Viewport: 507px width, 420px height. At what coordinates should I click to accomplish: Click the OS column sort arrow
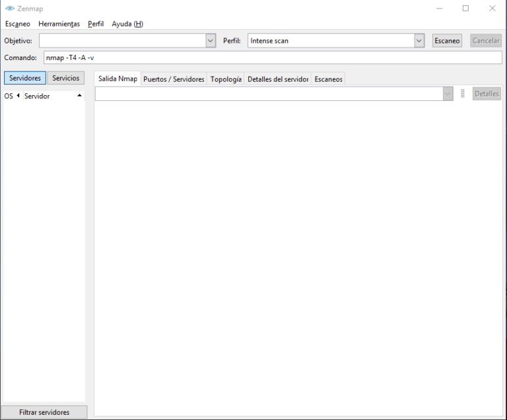[x=18, y=96]
